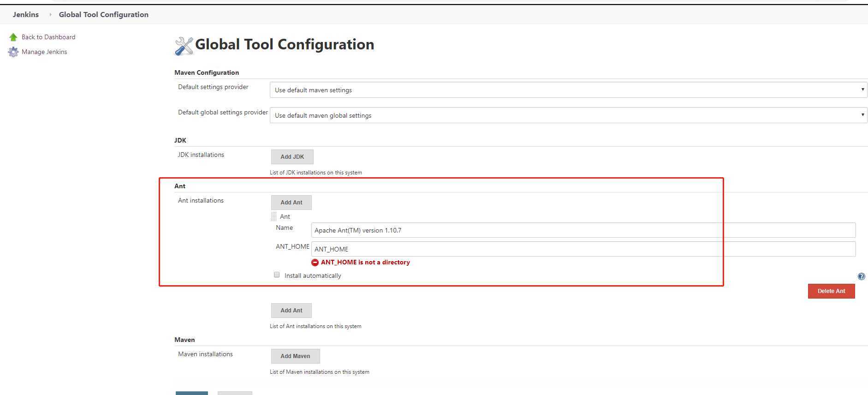868x395 pixels.
Task: Click the upper Add Ant button
Action: (x=291, y=203)
